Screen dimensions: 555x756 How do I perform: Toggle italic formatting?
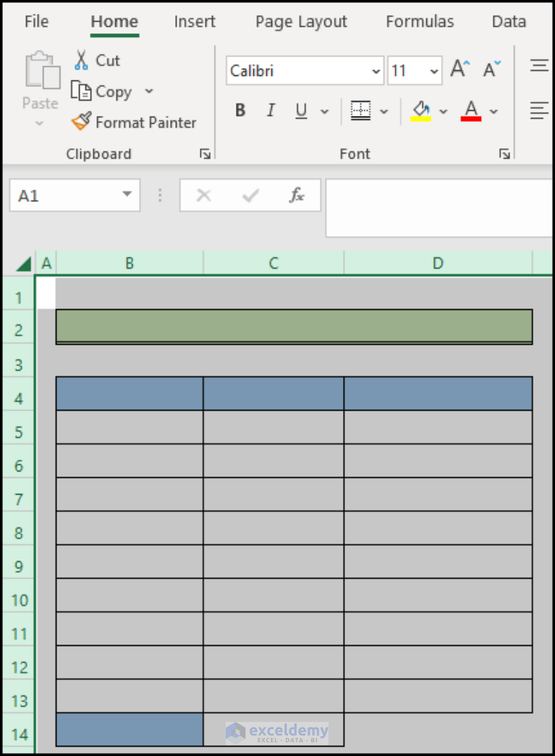tap(270, 110)
